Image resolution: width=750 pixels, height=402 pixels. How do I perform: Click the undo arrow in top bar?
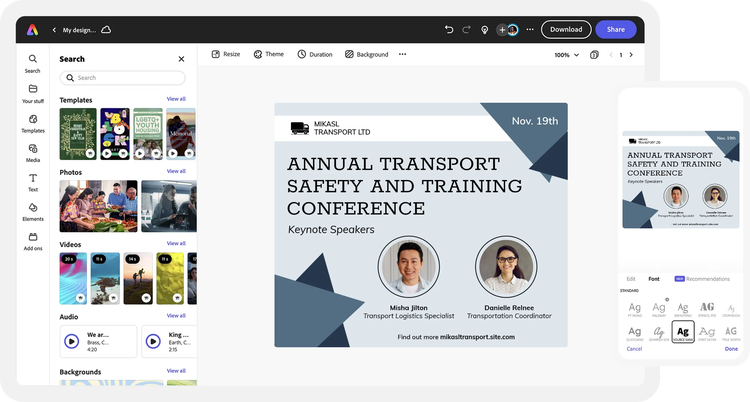pos(449,30)
